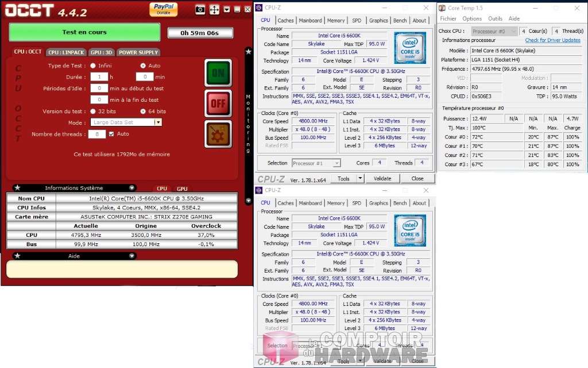This screenshot has height=368, width=588.
Task: Open the Graphics tab in upper CPU-Z
Action: pos(378,20)
